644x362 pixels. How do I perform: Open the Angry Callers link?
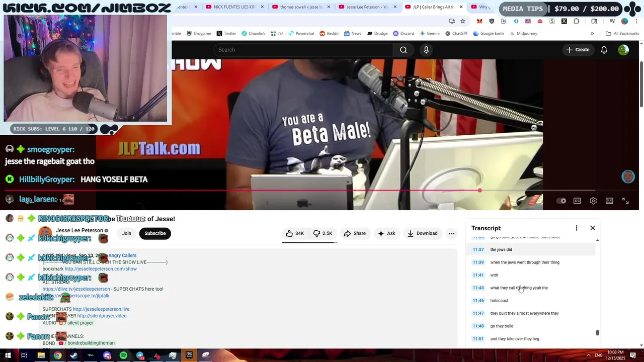122,255
